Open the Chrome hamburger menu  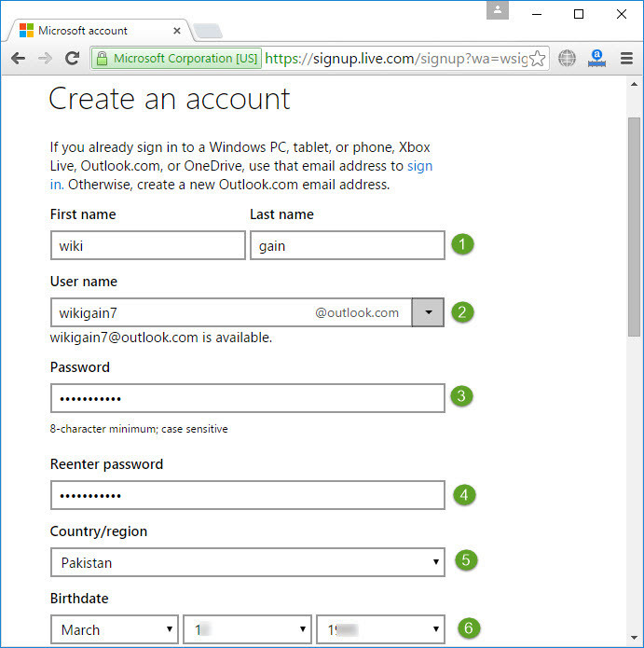point(626,58)
